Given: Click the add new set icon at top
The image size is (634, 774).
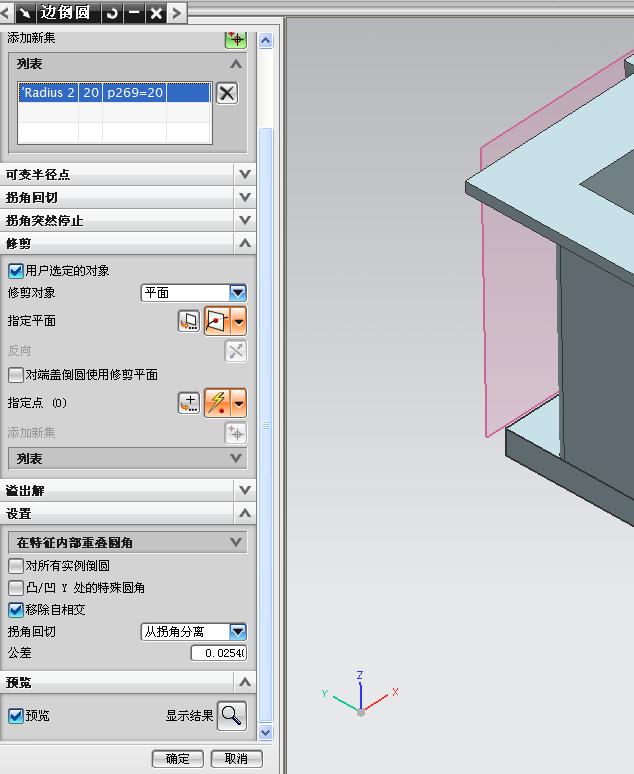Looking at the screenshot, I should 236,39.
